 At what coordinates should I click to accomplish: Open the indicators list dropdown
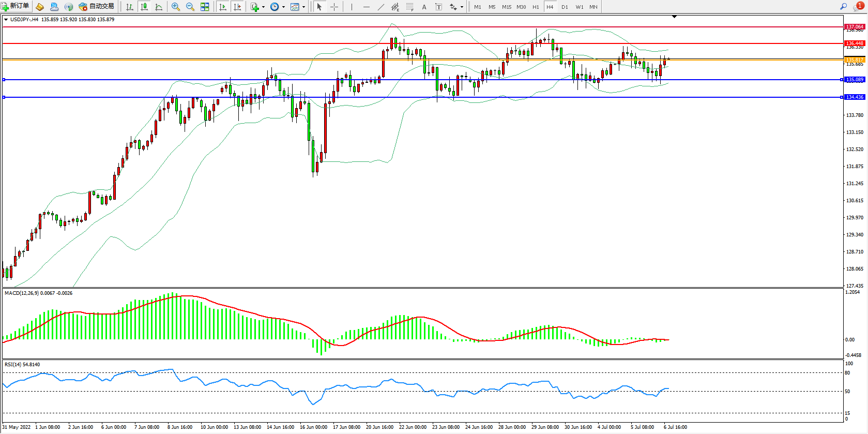[257, 7]
